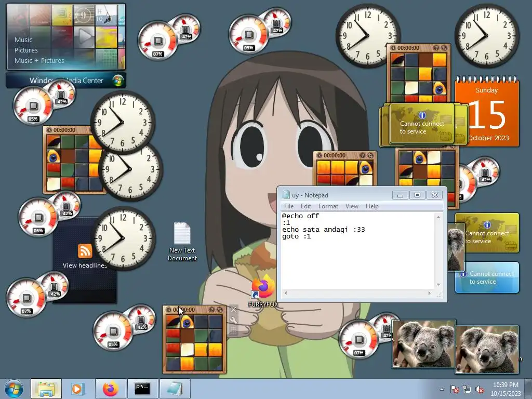Screen dimensions: 532x399
Task: Click the left koala slideshow picture
Action: coord(424,344)
